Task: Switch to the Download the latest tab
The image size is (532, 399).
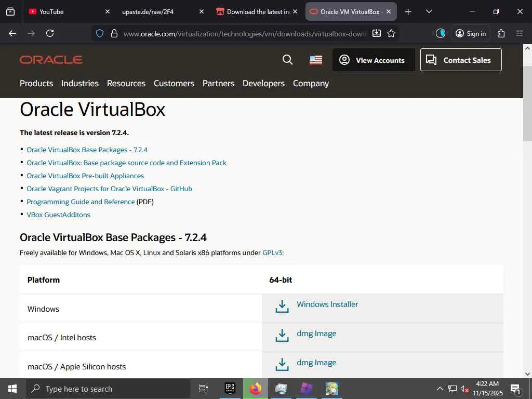Action: click(x=257, y=12)
